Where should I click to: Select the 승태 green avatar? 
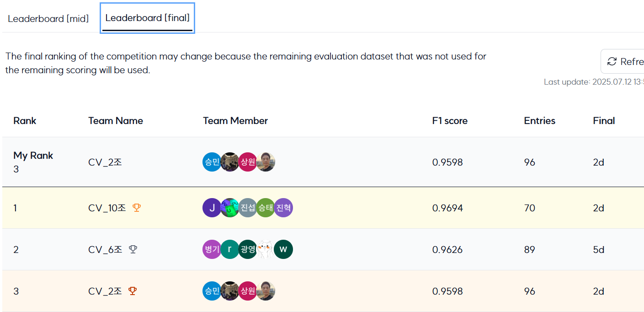pyautogui.click(x=266, y=208)
